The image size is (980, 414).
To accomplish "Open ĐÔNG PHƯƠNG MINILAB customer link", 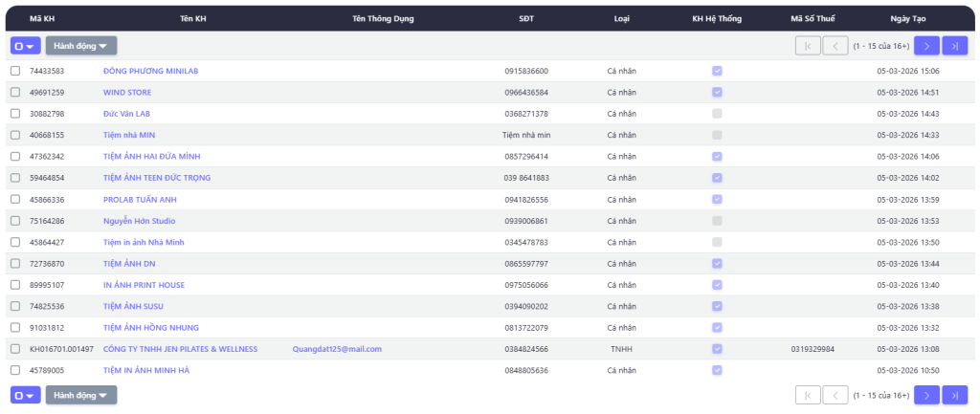I will click(x=147, y=71).
